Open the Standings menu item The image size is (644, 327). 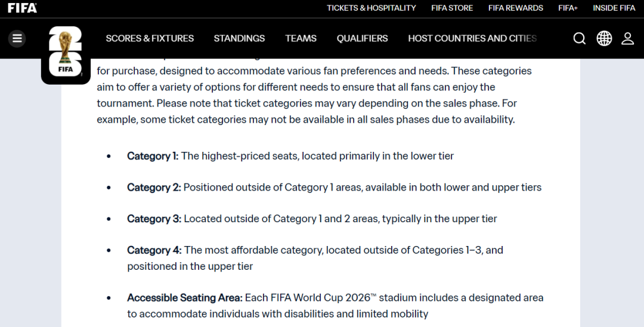point(239,39)
